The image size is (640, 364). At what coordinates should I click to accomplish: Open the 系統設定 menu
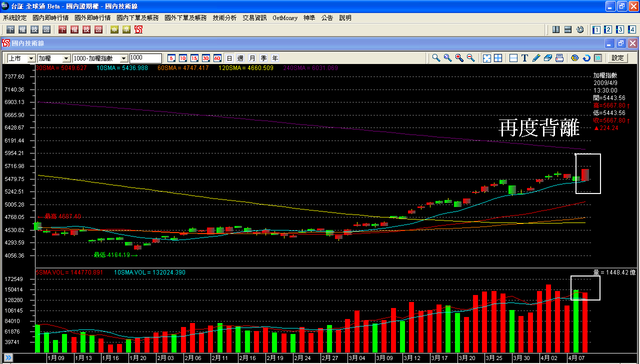(x=15, y=18)
